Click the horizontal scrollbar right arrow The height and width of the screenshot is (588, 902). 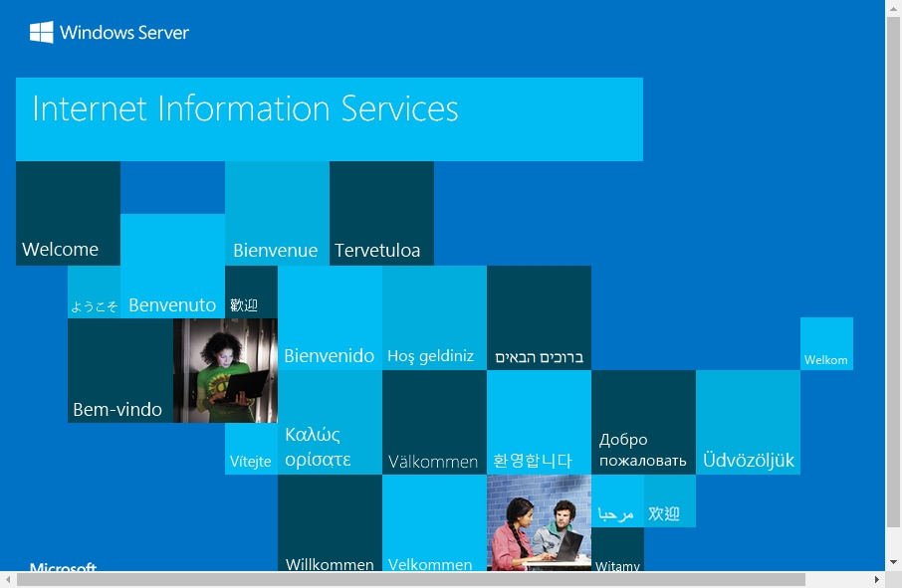click(x=877, y=579)
